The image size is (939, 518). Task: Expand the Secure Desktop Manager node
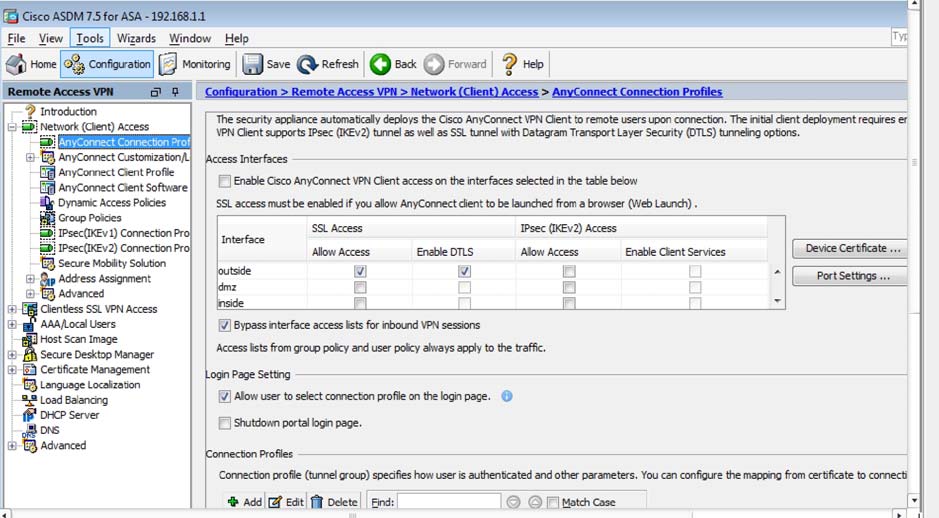[12, 355]
